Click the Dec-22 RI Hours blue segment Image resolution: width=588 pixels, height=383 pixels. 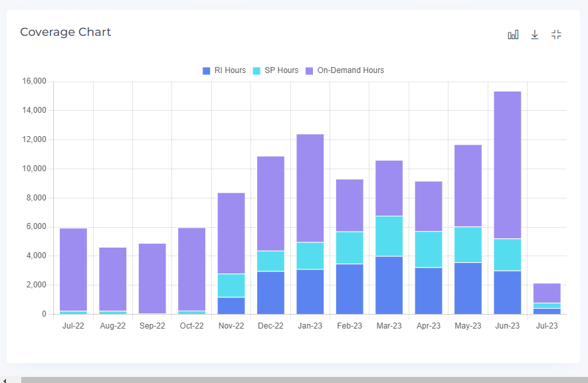click(x=270, y=292)
